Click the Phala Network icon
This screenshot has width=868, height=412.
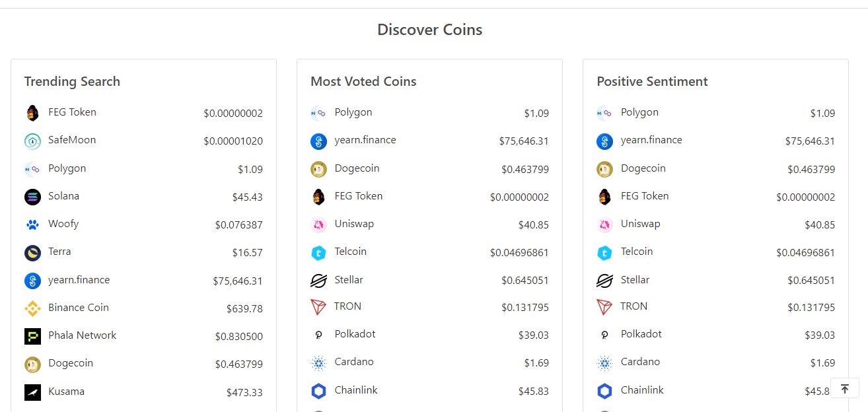pyautogui.click(x=32, y=336)
